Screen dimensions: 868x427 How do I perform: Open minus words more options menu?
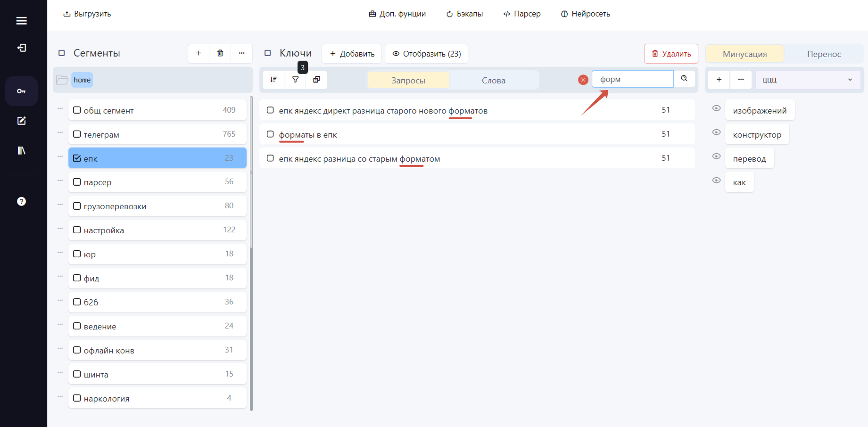click(x=741, y=80)
